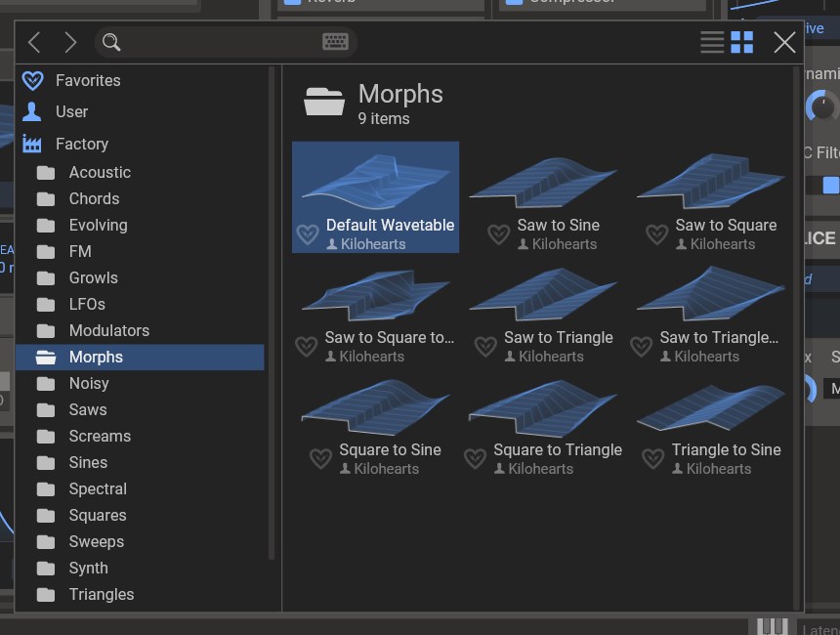Switch to list view layout
The height and width of the screenshot is (635, 840).
(712, 42)
